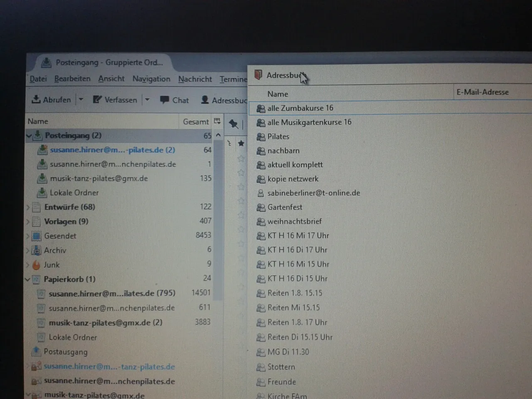The image size is (532, 399).
Task: Sort address book by E-Mail-Adresse column
Action: 483,92
